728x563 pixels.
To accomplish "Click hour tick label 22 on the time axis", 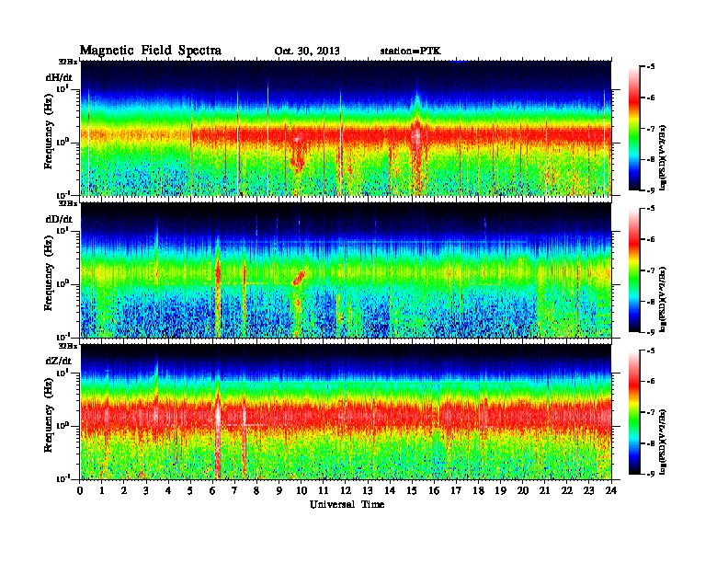I will click(567, 490).
